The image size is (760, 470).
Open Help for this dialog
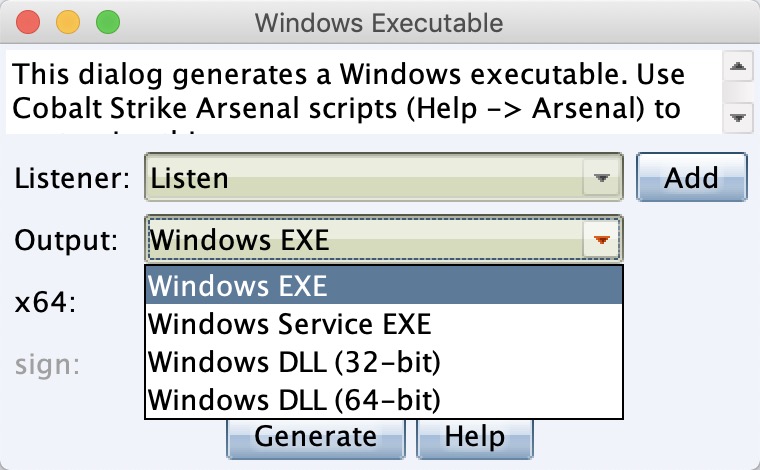[475, 439]
